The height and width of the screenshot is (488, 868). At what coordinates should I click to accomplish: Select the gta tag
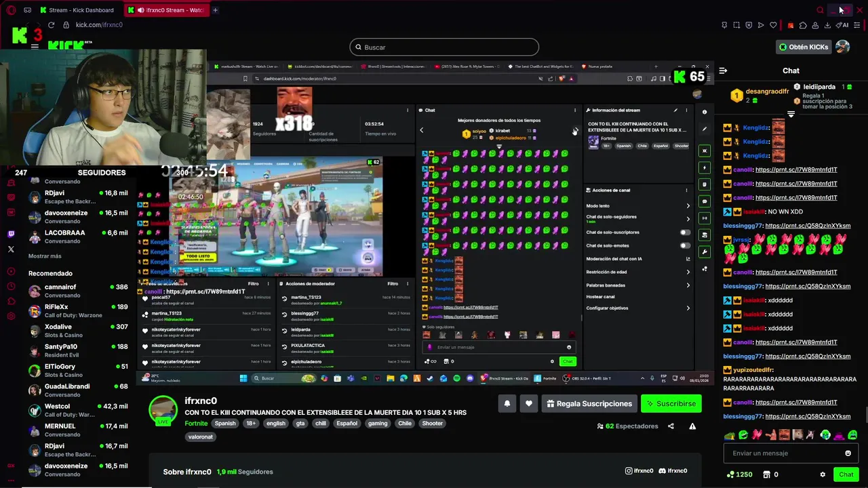[x=300, y=424]
